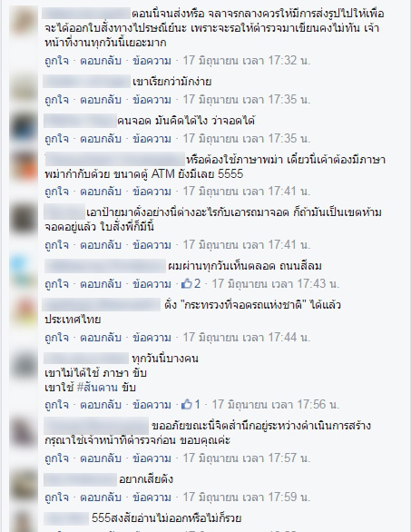Click the thumbs-up icon showing 2 likes

(187, 283)
